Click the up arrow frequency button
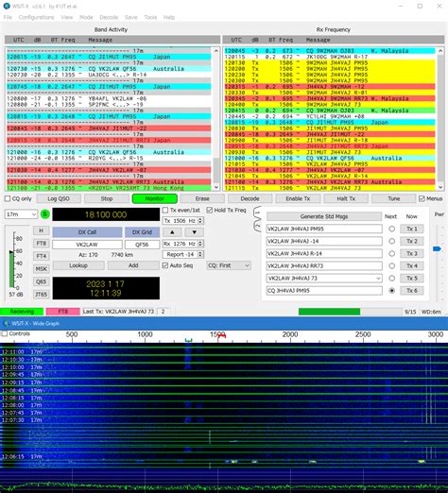The width and height of the screenshot is (448, 493). click(172, 232)
